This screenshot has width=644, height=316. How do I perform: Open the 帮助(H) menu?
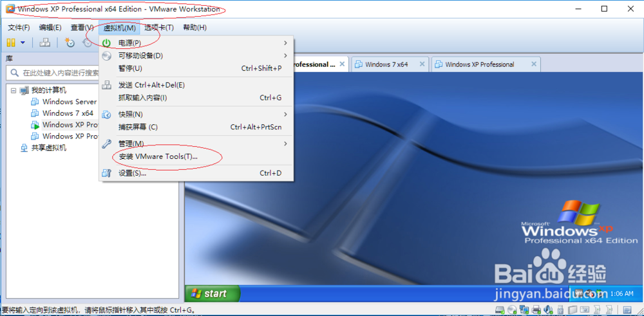coord(194,28)
